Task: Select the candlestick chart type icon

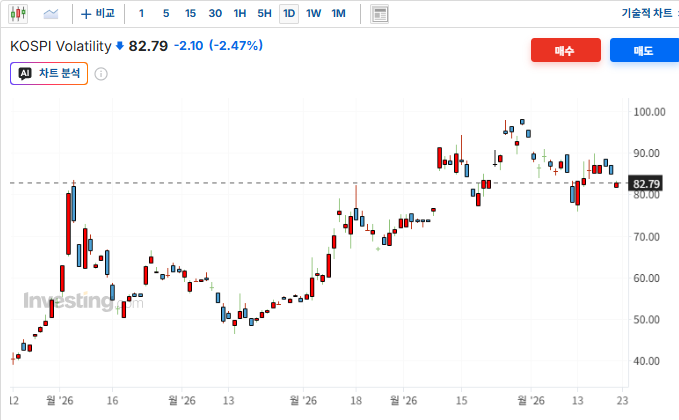Action: point(18,14)
